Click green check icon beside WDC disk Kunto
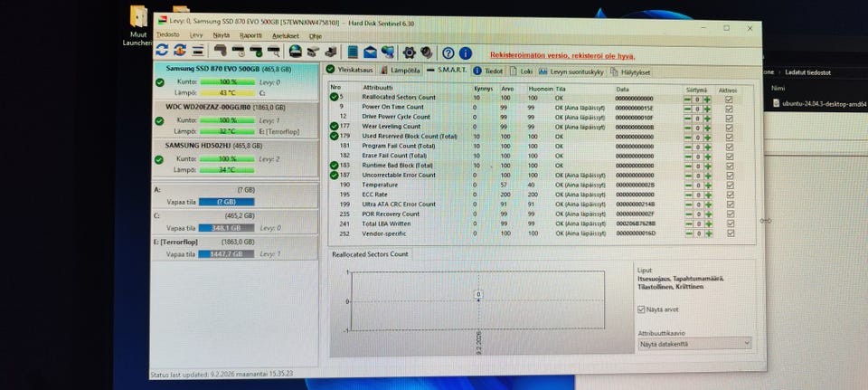 pyautogui.click(x=159, y=120)
